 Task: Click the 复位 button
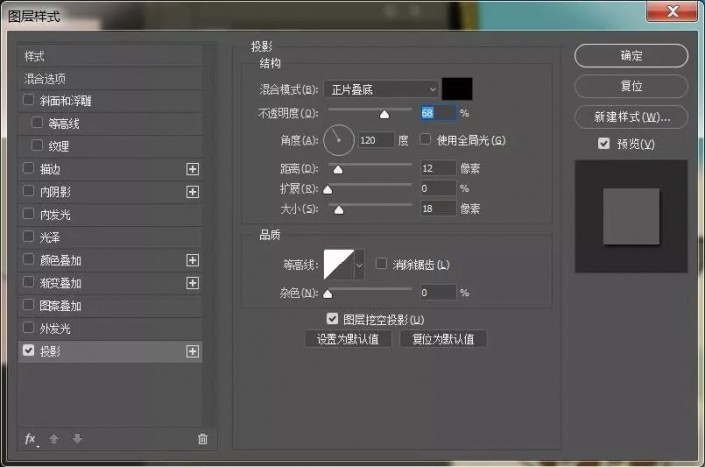pyautogui.click(x=631, y=86)
